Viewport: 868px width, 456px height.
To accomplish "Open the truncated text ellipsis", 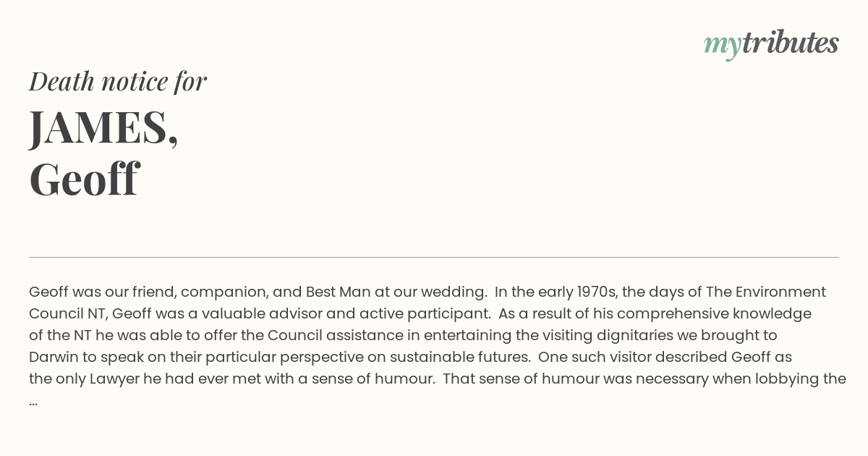I will (x=33, y=401).
